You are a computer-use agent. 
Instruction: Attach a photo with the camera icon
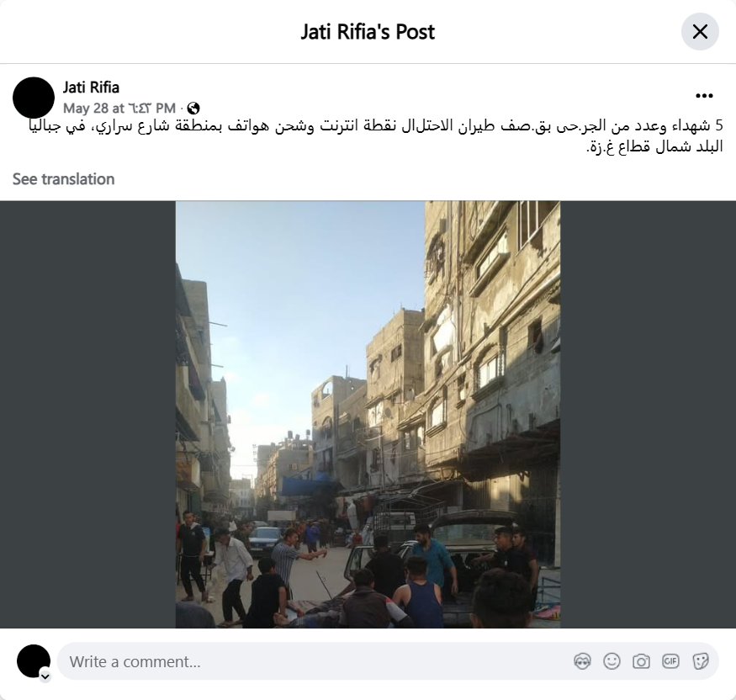[641, 661]
